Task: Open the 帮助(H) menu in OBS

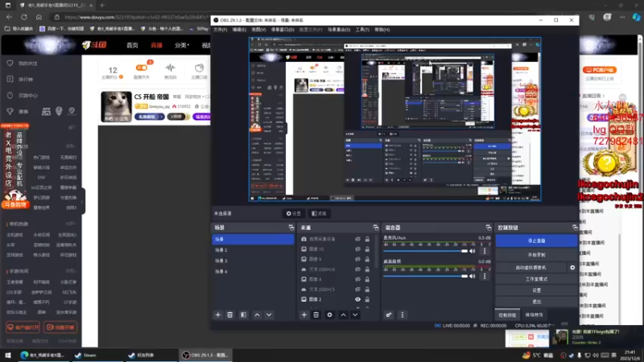Action: click(x=382, y=30)
